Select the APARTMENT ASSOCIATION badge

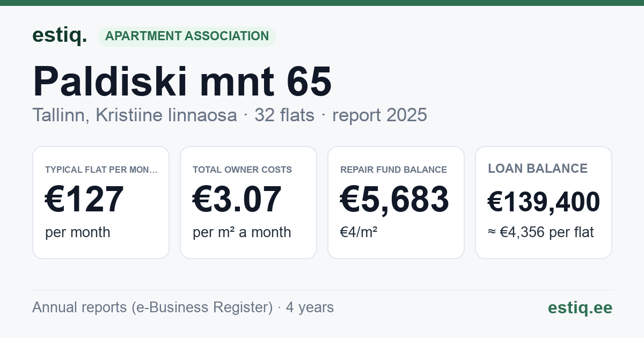point(187,36)
